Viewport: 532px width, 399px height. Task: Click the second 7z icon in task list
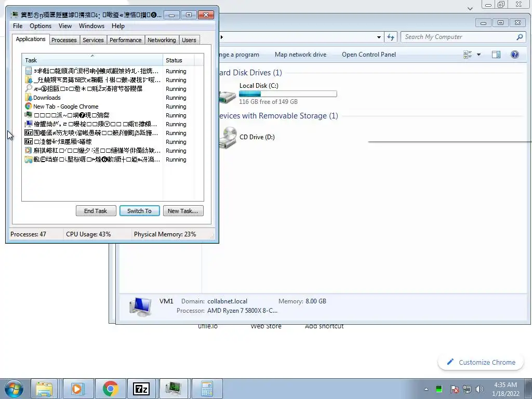(x=29, y=141)
